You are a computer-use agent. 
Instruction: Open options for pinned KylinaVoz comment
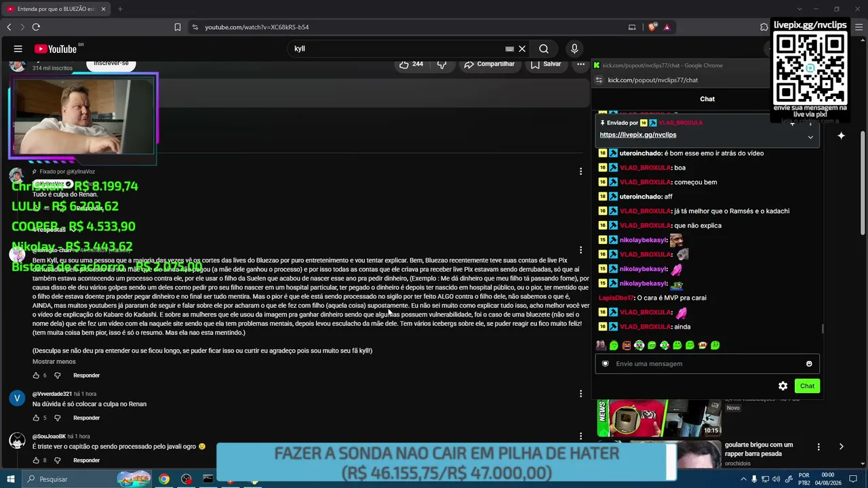[x=580, y=171]
